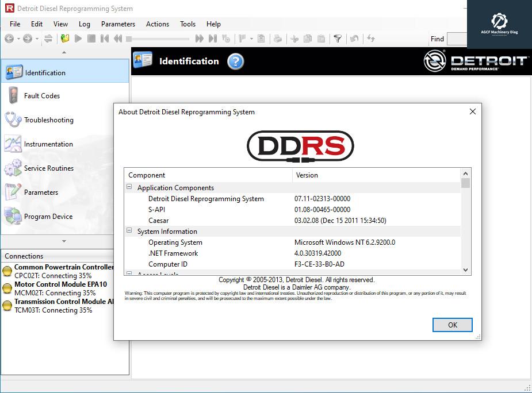Open Service Routines in the sidebar
This screenshot has width=532, height=393.
click(x=48, y=168)
